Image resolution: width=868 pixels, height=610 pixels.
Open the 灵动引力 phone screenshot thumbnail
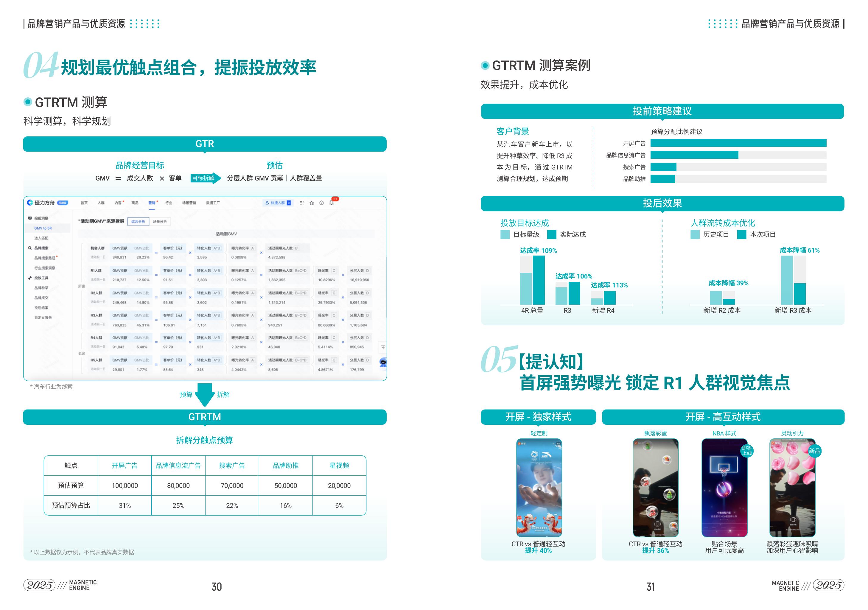(x=792, y=488)
